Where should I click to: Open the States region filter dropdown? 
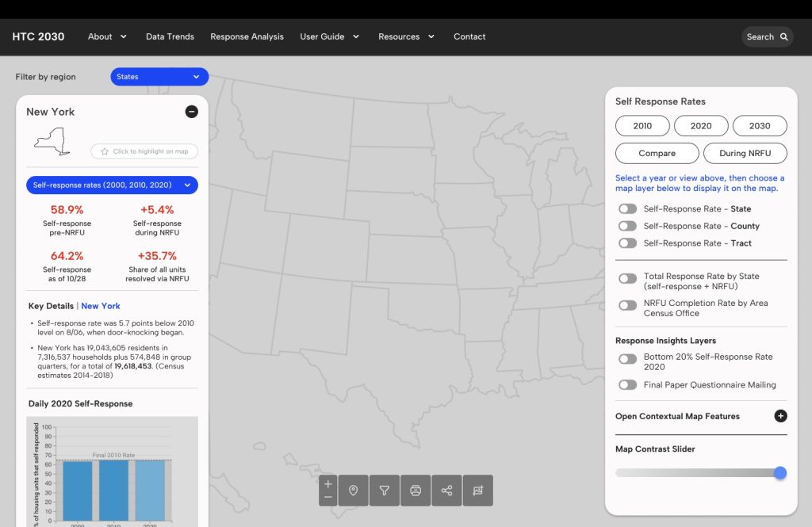click(159, 77)
